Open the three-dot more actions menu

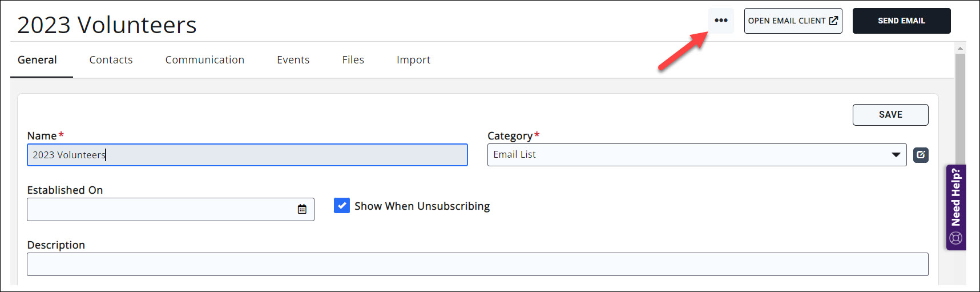pyautogui.click(x=721, y=21)
